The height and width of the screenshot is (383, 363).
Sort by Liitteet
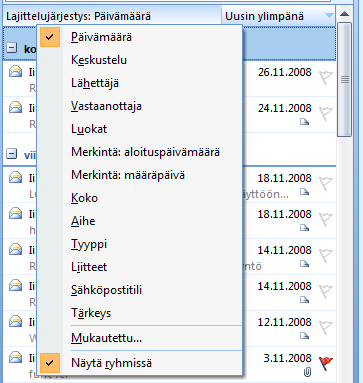click(139, 267)
